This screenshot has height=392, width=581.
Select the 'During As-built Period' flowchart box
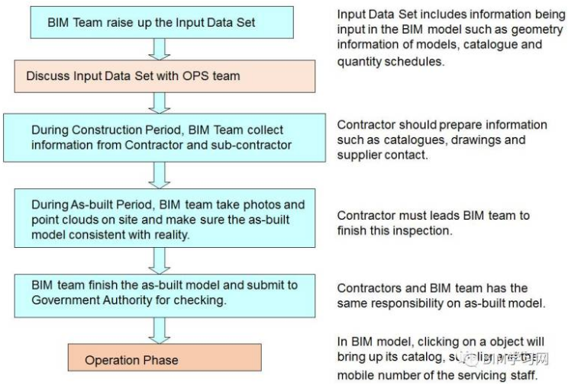(165, 218)
